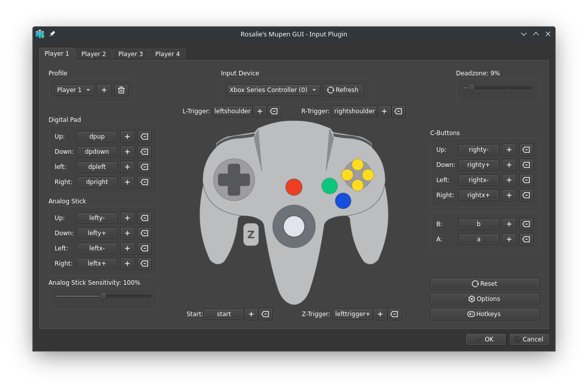
Task: Confirm settings with OK
Action: pyautogui.click(x=486, y=339)
